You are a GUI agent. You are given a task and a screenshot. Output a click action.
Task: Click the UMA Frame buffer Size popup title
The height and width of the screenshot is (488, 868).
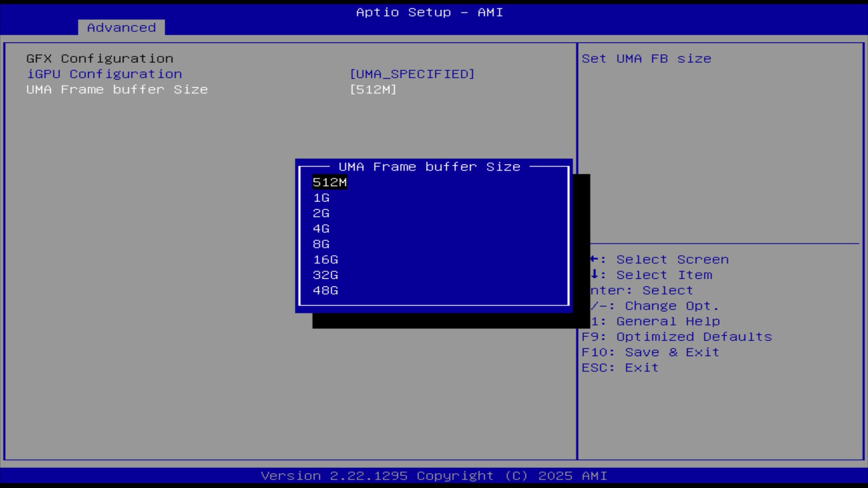[x=429, y=167]
